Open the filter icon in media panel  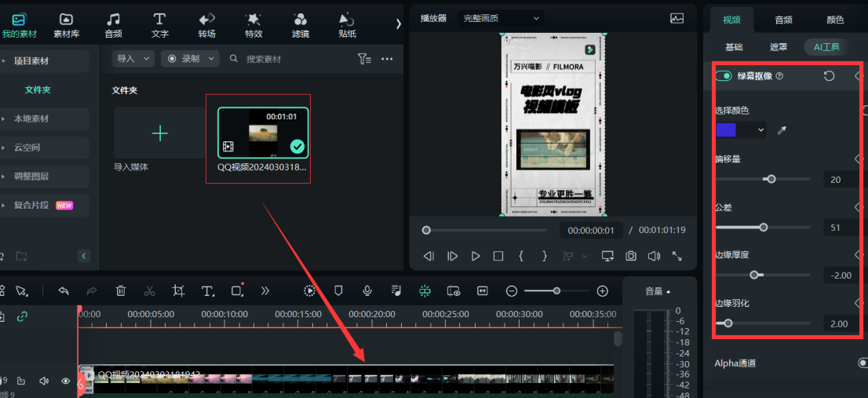pyautogui.click(x=364, y=59)
